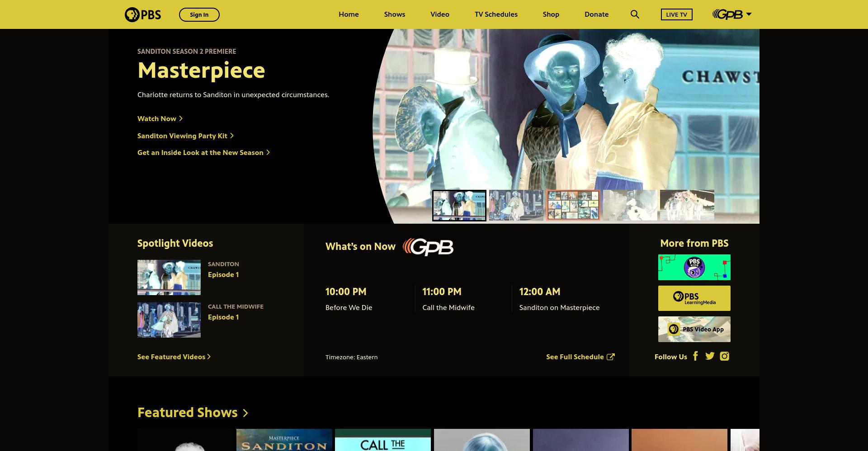This screenshot has height=451, width=868.
Task: Select fourth hero carousel thumbnail
Action: pyautogui.click(x=630, y=205)
